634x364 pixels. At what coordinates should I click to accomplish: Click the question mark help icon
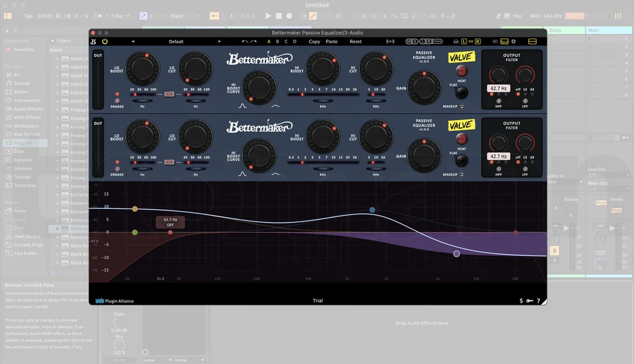[538, 300]
